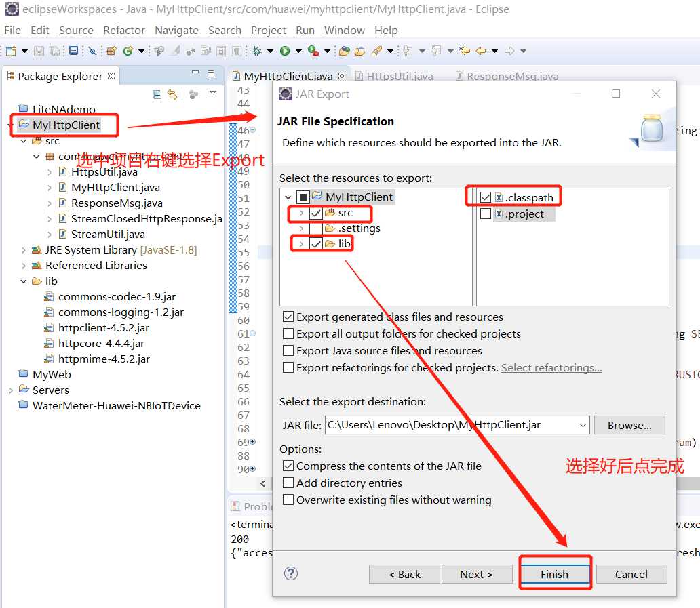Enable Export refactorings for checked projects
Screen dimensions: 700x608
288,367
